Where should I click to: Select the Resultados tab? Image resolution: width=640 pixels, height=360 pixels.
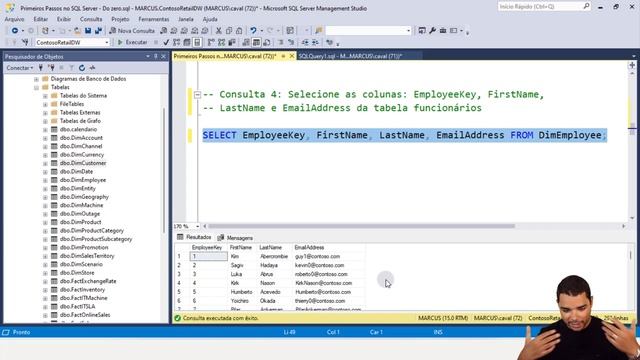[194, 237]
